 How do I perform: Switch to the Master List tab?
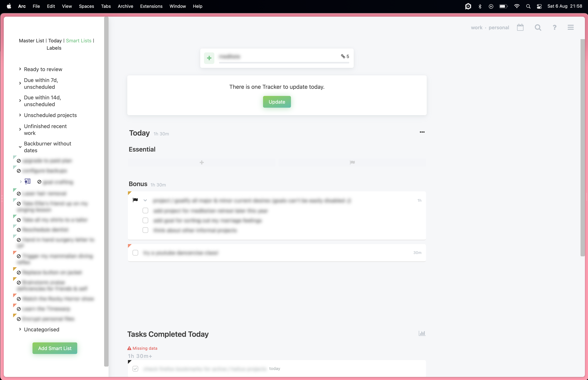[x=31, y=40]
